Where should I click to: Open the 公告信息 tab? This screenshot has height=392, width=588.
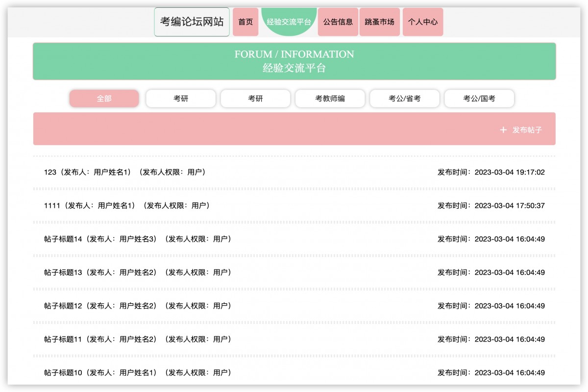coord(338,22)
